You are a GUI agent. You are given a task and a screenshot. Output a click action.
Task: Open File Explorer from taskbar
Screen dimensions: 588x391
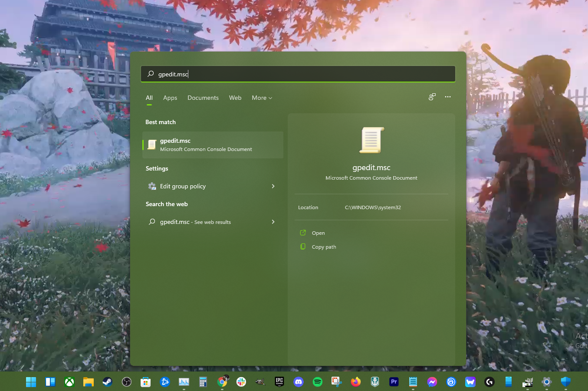click(89, 382)
